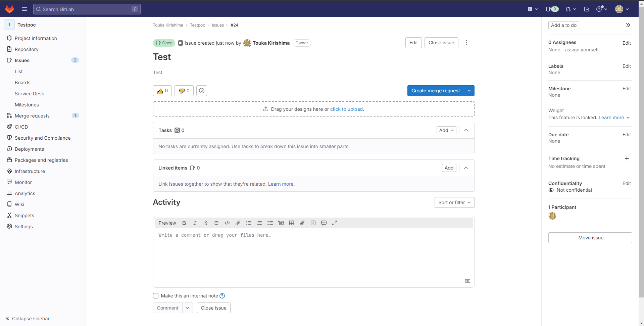
Task: Enter full screen editor mode
Action: tap(335, 223)
